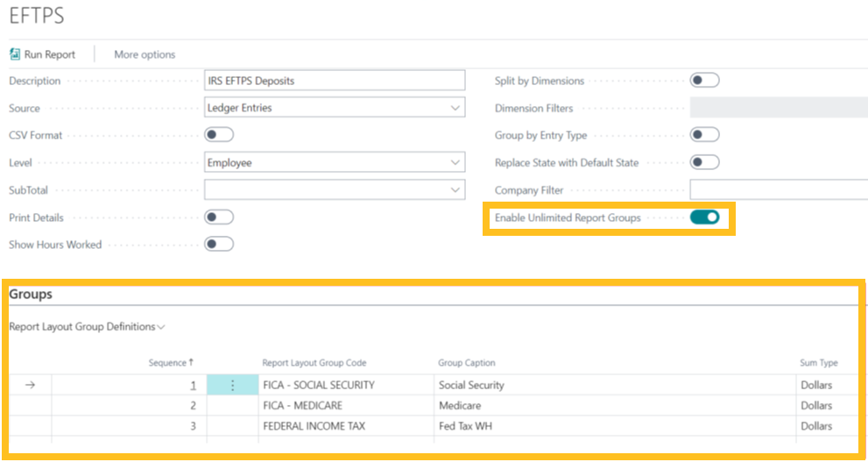Viewport: 868px width, 462px height.
Task: Enable the Print Details toggle
Action: pyautogui.click(x=219, y=217)
